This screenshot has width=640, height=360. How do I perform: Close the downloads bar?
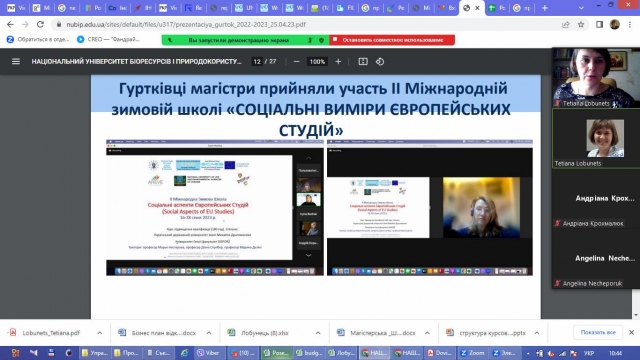(x=631, y=332)
